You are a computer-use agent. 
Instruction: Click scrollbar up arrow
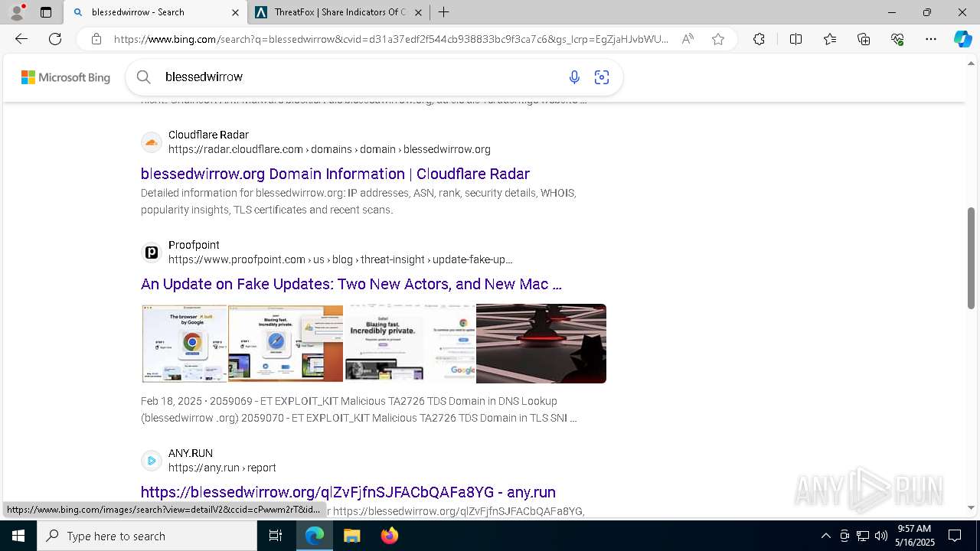[x=972, y=63]
